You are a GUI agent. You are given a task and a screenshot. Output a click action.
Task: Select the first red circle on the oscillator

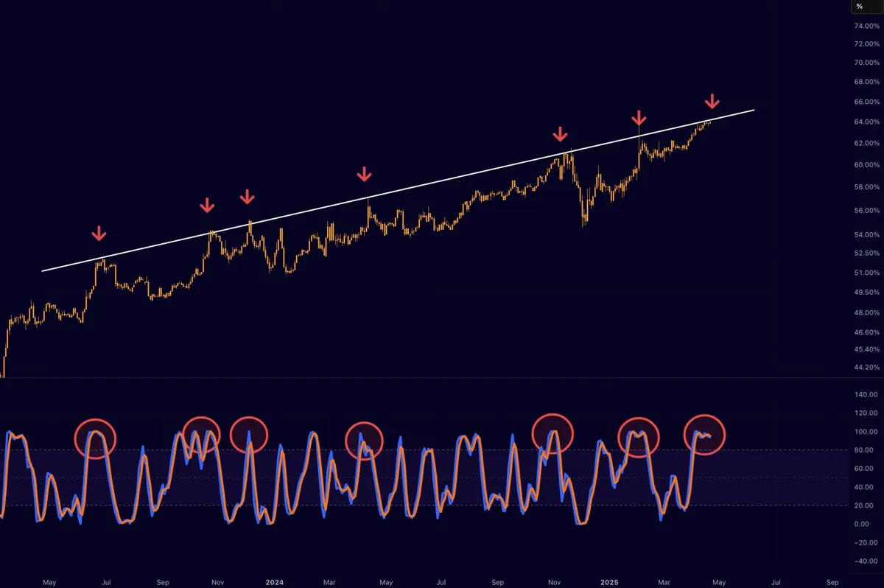(x=96, y=438)
